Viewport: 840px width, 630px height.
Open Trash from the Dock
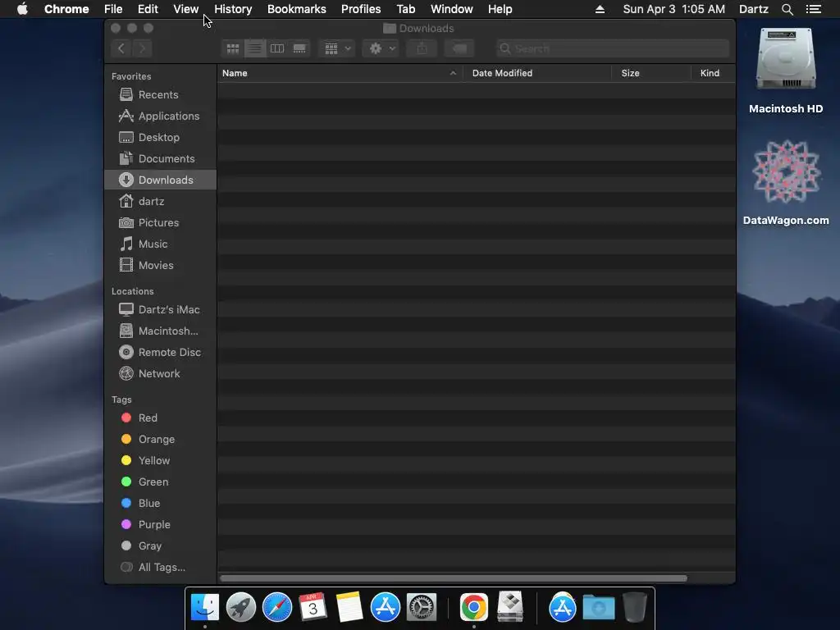(635, 608)
